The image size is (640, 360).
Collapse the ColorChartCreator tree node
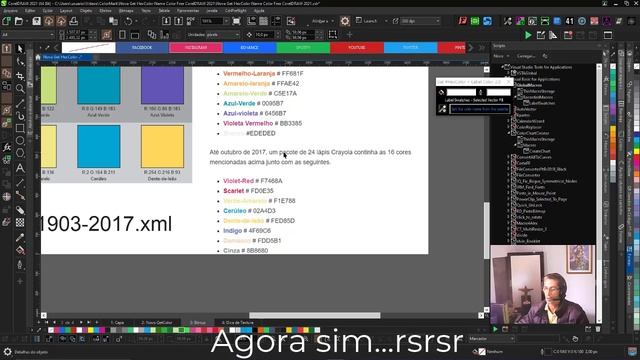(509, 133)
